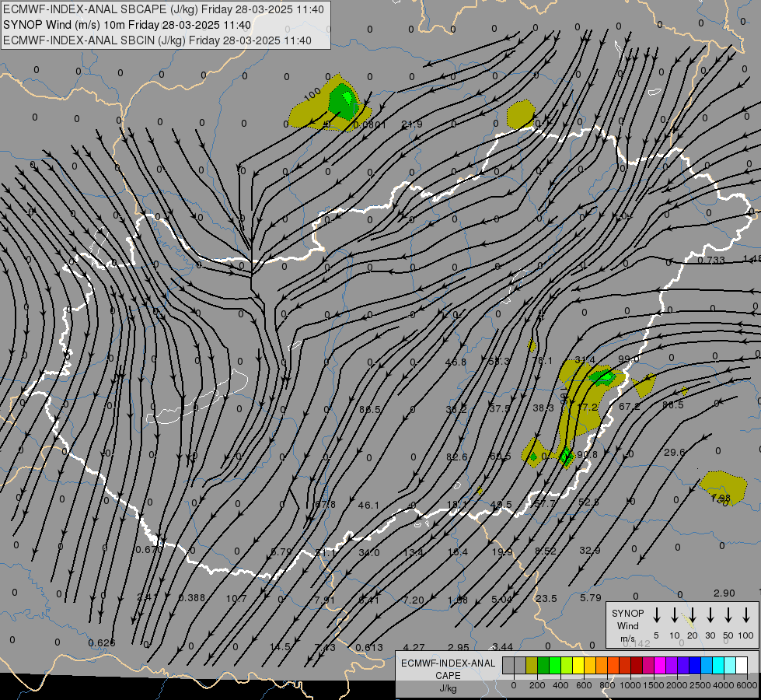
Task: Click the map value 23.5
Action: (x=546, y=598)
